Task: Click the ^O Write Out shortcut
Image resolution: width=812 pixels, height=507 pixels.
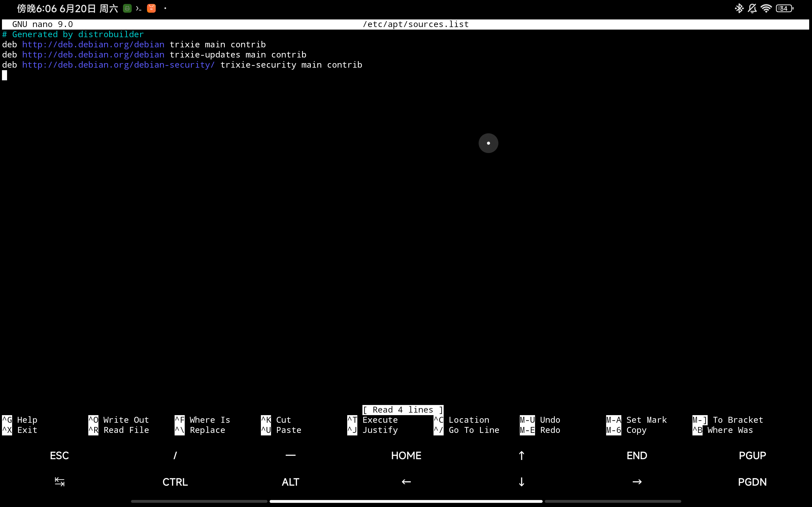Action: pos(118,420)
